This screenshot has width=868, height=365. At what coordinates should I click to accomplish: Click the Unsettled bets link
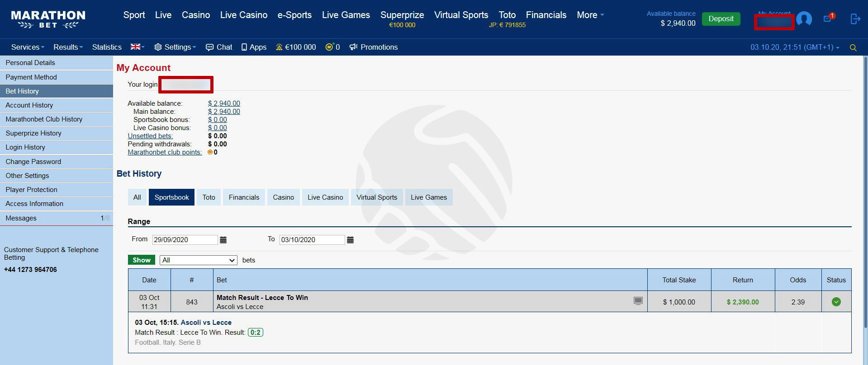click(x=150, y=136)
